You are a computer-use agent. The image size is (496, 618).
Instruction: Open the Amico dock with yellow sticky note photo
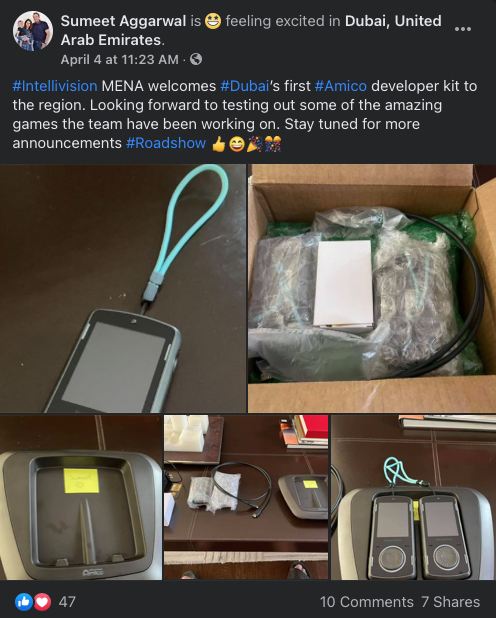pos(81,497)
